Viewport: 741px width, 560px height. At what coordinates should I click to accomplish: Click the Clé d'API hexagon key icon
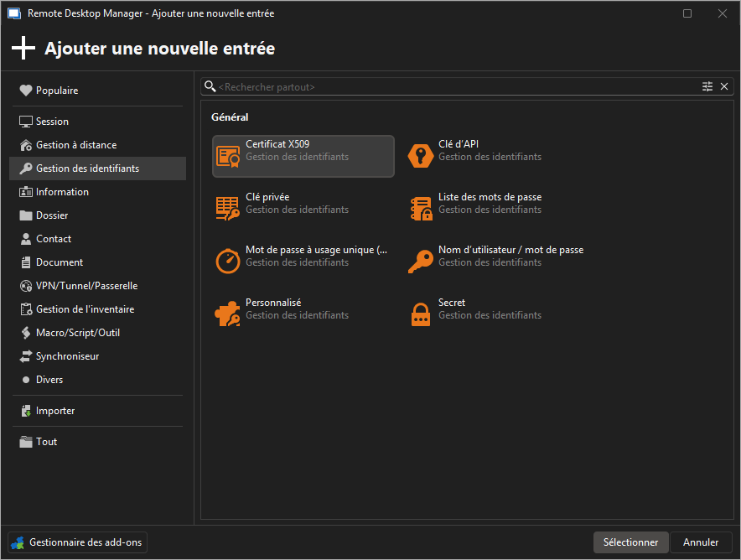click(x=420, y=155)
